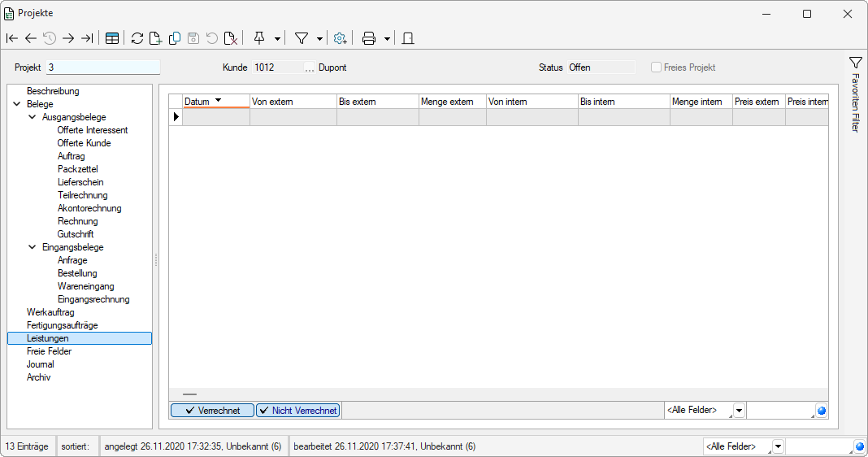The width and height of the screenshot is (868, 457).
Task: Click the grid row indicator arrow
Action: pos(176,117)
